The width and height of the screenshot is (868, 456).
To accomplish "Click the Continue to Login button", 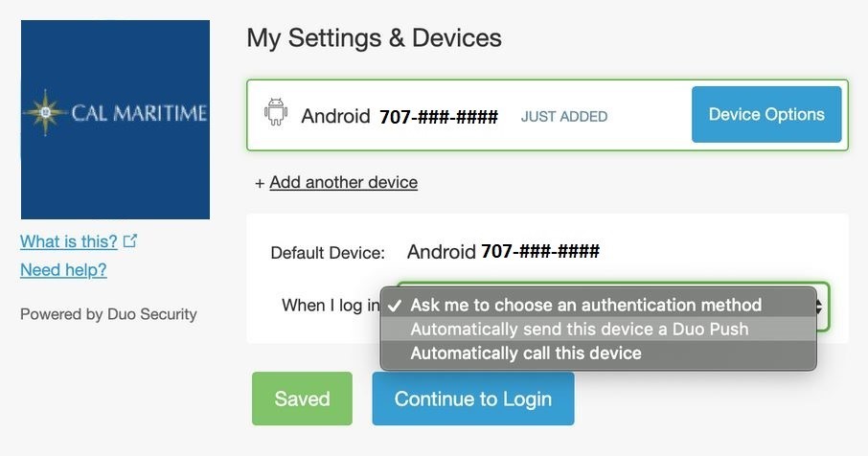I will (x=472, y=399).
